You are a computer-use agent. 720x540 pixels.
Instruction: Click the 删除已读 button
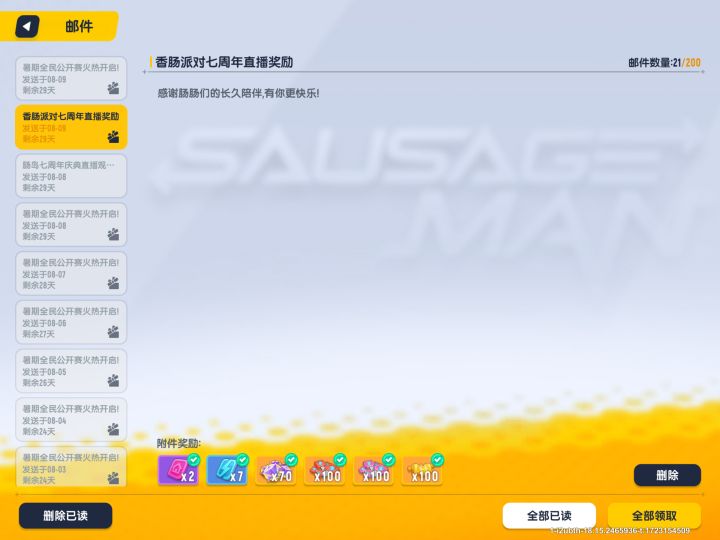tap(65, 515)
